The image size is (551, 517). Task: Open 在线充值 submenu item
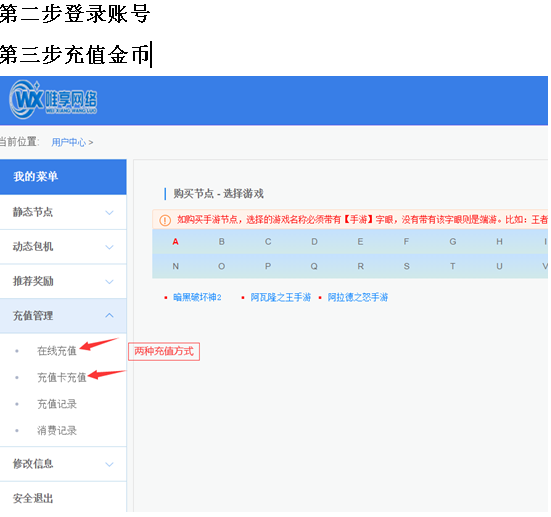(x=57, y=351)
